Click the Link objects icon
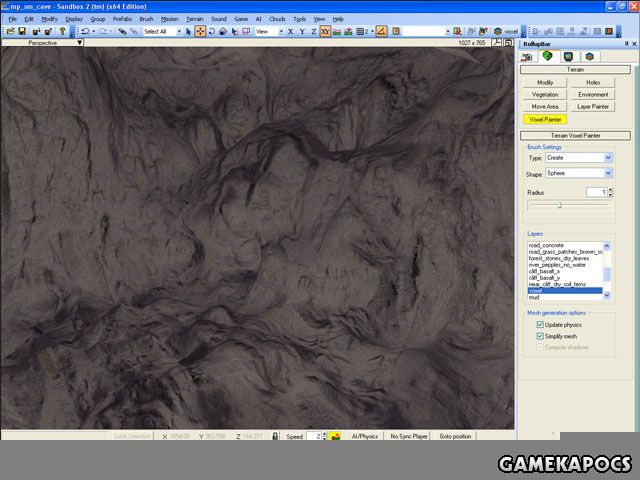The height and width of the screenshot is (480, 640). pyautogui.click(x=122, y=31)
